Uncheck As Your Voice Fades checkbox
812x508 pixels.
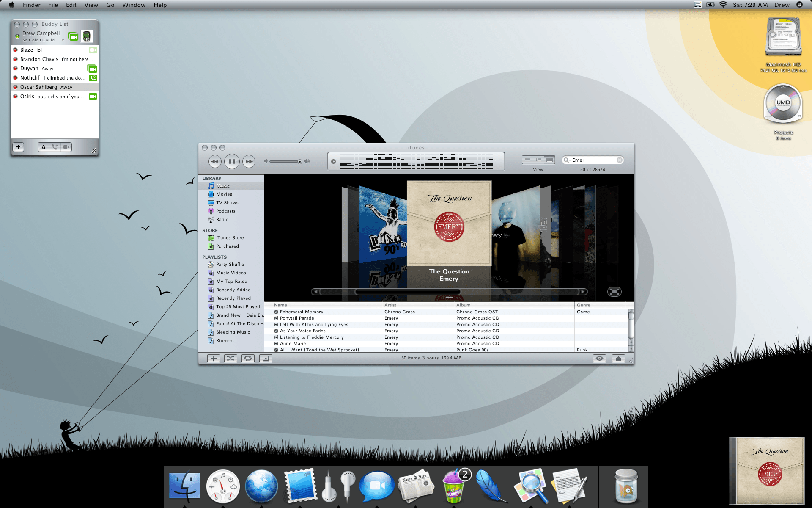pos(276,331)
